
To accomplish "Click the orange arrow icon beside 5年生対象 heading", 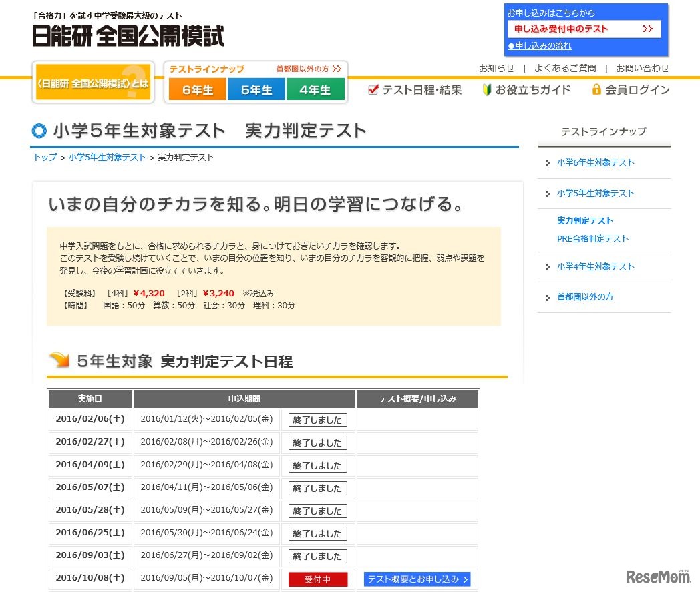I will coord(59,361).
